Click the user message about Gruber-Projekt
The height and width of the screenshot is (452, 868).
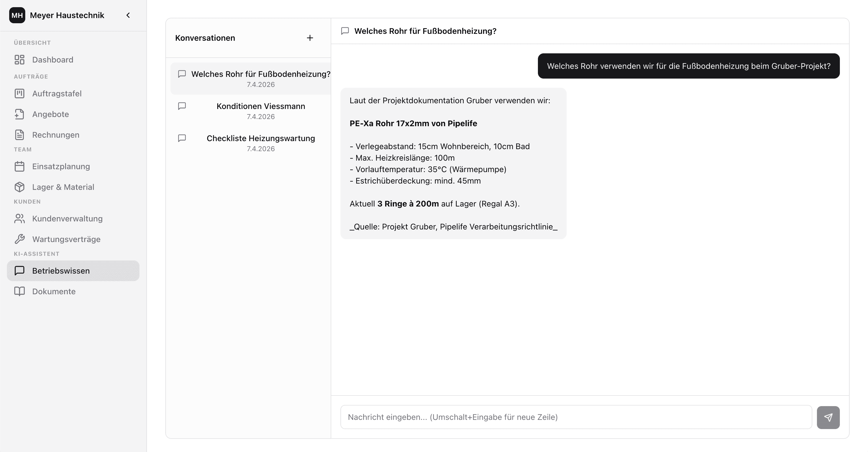coord(689,66)
